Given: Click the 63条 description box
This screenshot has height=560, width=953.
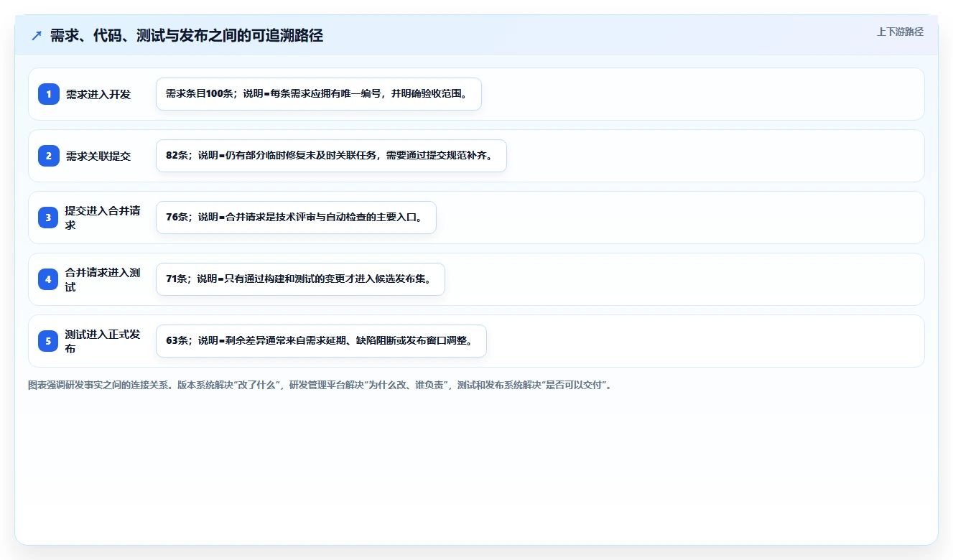Looking at the screenshot, I should pyautogui.click(x=321, y=341).
